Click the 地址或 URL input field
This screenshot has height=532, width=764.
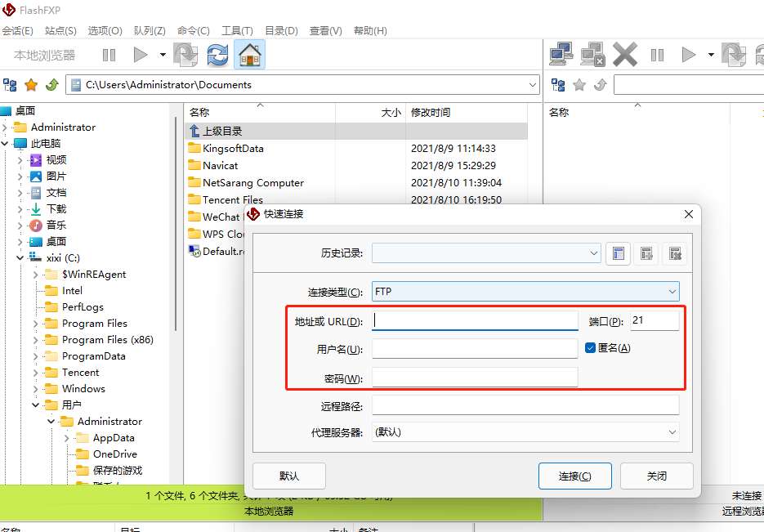click(475, 321)
